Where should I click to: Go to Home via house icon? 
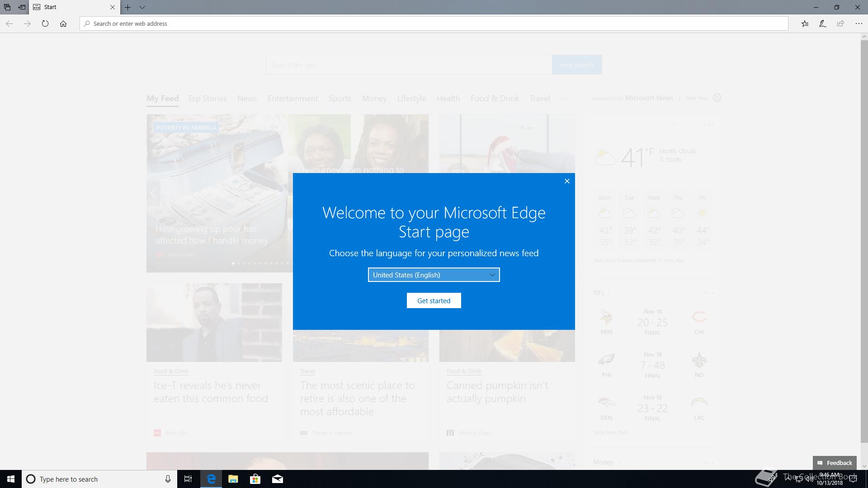63,23
